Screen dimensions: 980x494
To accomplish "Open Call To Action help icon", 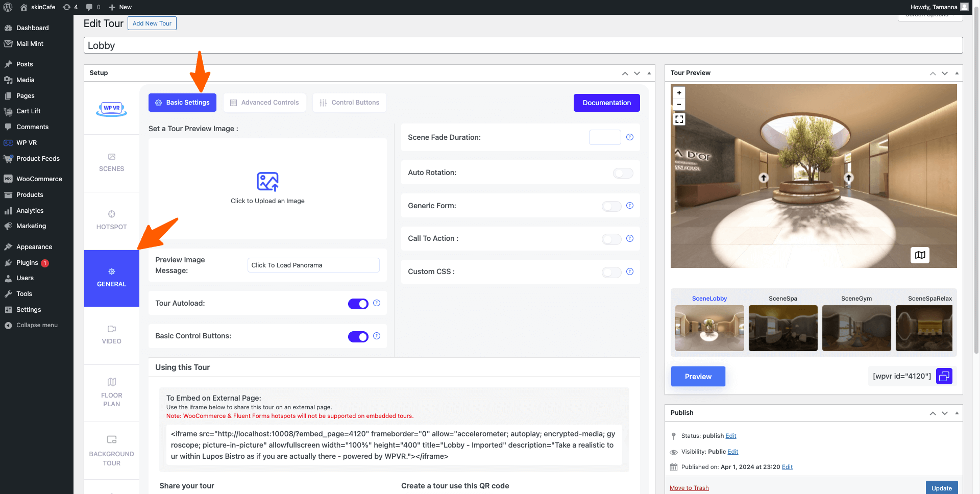I will (x=630, y=238).
